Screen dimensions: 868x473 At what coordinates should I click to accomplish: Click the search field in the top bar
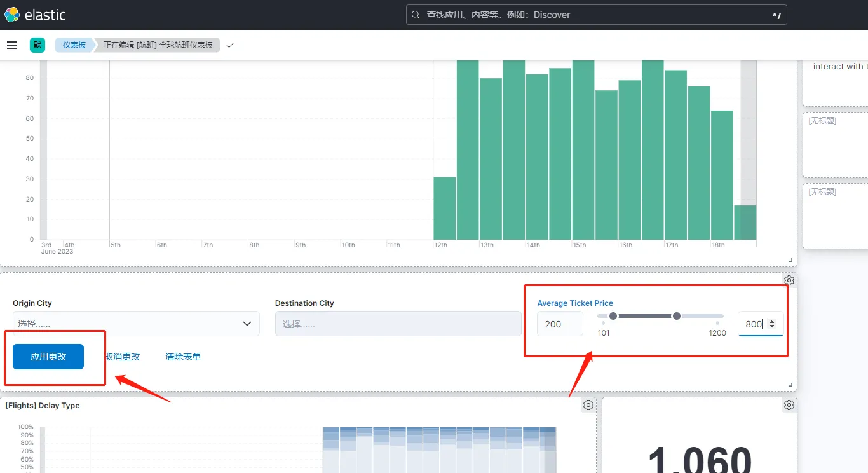coord(596,15)
